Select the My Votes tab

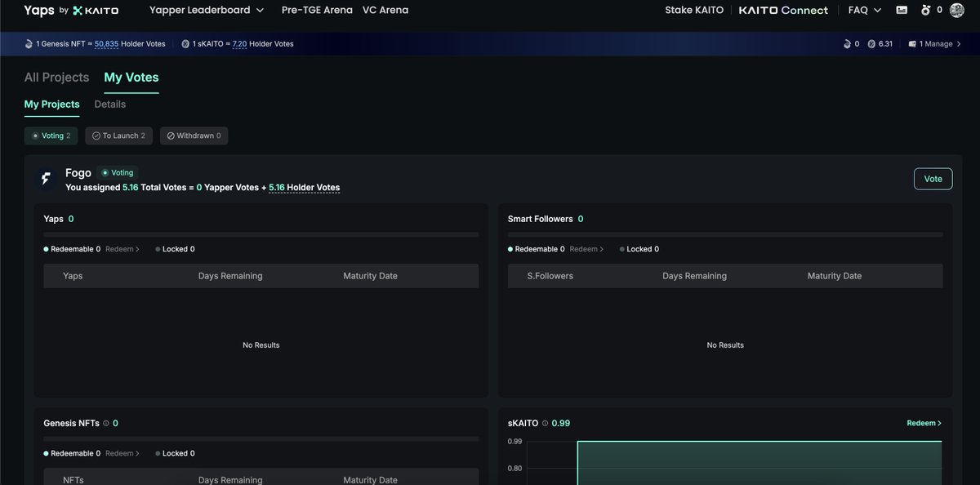click(131, 78)
